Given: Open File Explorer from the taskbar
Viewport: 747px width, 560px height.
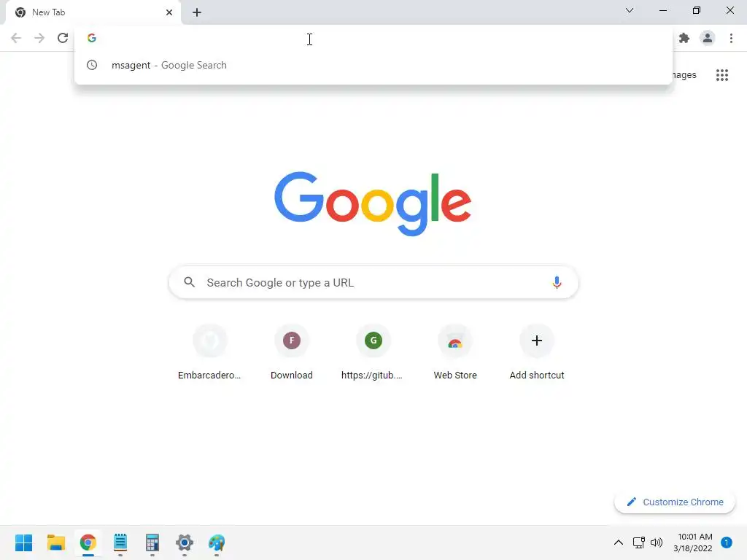Looking at the screenshot, I should tap(55, 542).
